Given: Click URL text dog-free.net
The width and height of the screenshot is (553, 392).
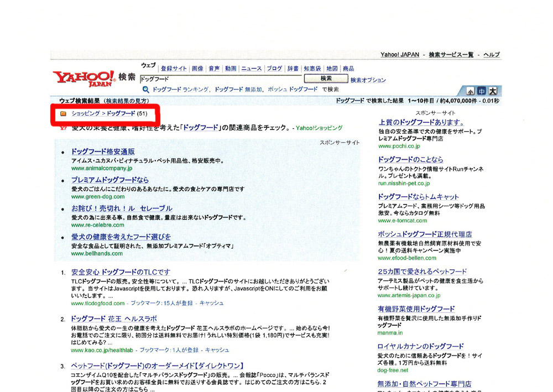Looking at the screenshot, I should pyautogui.click(x=393, y=370).
